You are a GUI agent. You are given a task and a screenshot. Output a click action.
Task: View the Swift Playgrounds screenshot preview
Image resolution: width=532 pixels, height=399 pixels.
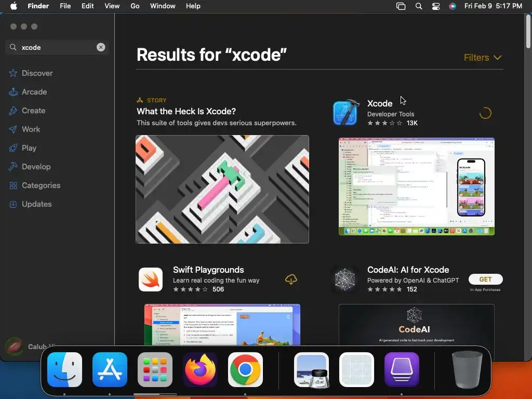point(222,324)
